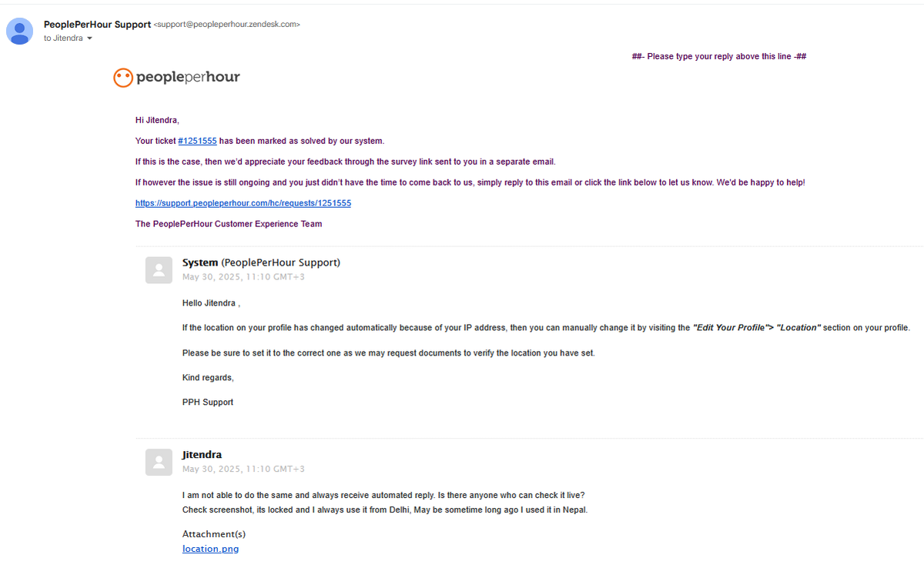Click the 'Kind regards,' line
The image size is (924, 578).
click(208, 377)
